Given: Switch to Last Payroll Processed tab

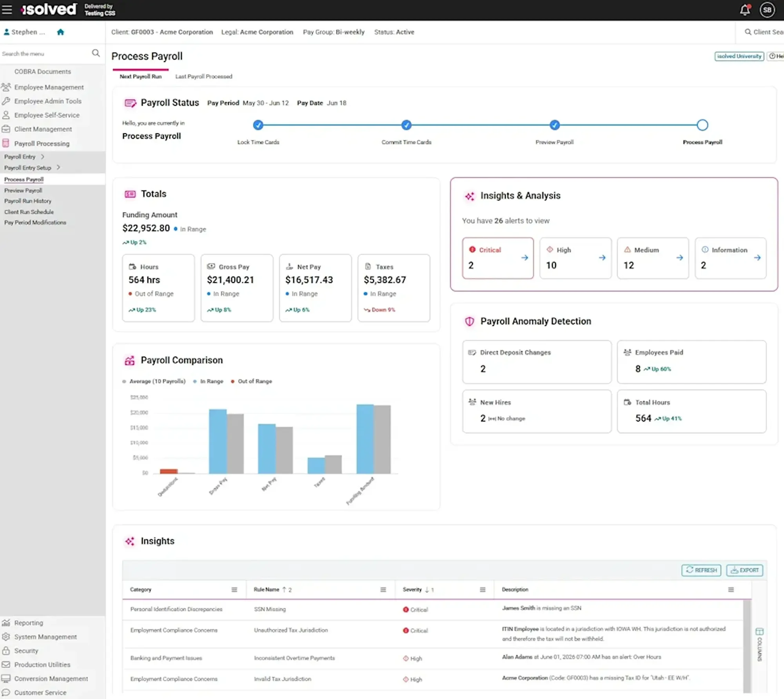Looking at the screenshot, I should pyautogui.click(x=204, y=76).
